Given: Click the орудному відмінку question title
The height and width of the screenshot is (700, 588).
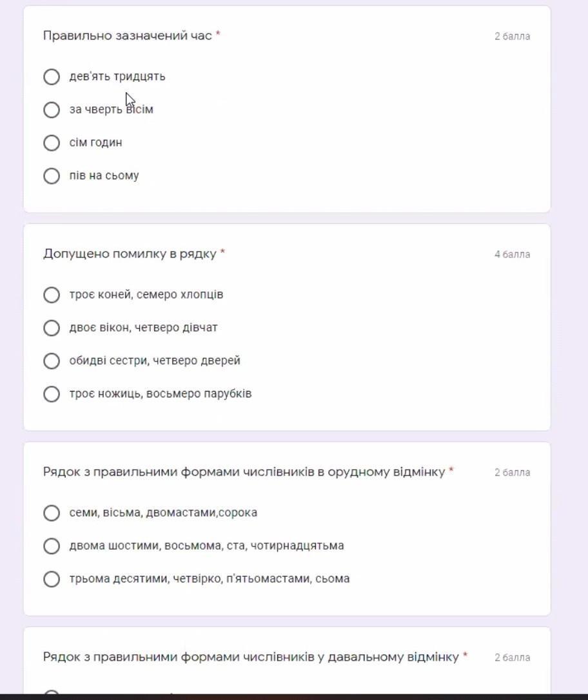Looking at the screenshot, I should click(244, 472).
